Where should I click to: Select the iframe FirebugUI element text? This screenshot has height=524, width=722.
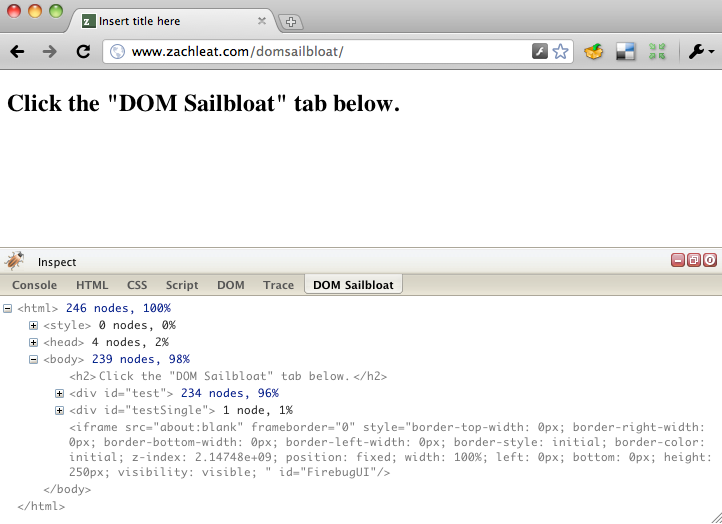[x=390, y=449]
